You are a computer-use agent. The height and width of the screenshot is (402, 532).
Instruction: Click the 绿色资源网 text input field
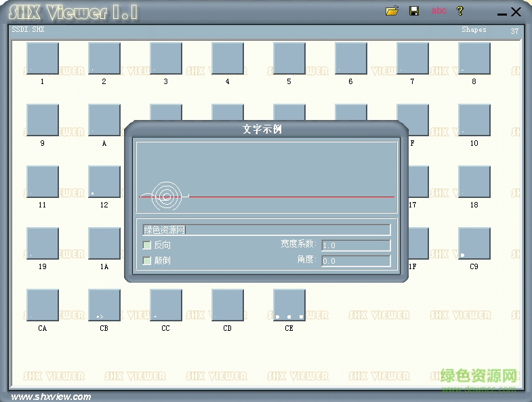266,230
